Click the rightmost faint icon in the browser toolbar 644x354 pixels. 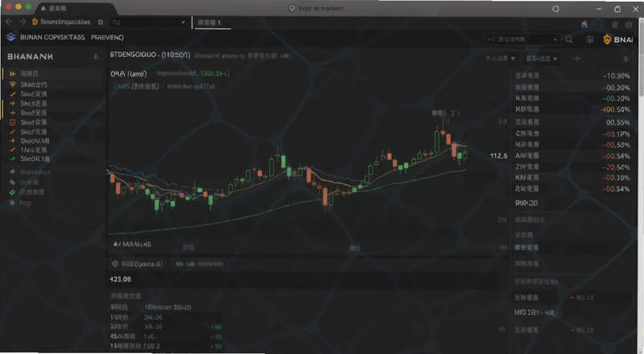(x=629, y=25)
